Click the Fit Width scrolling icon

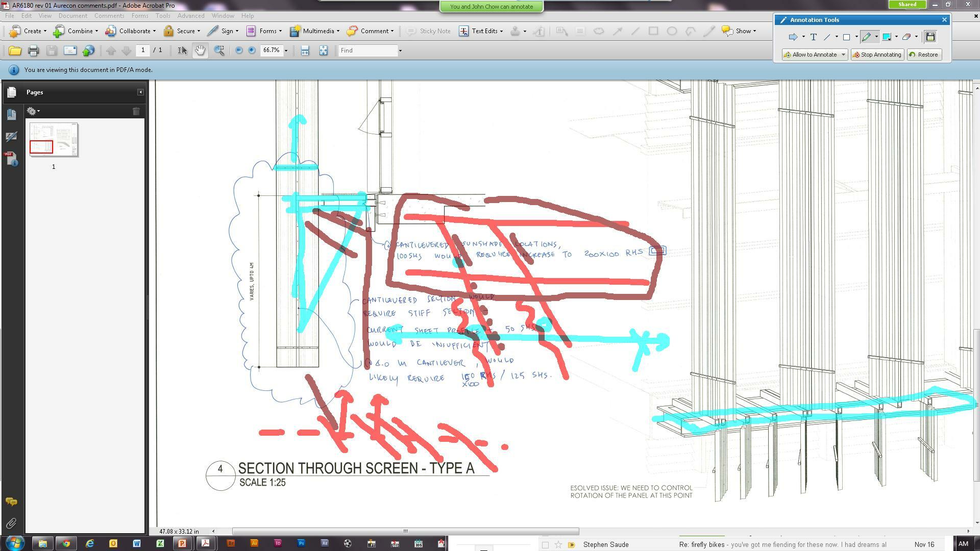(x=305, y=51)
